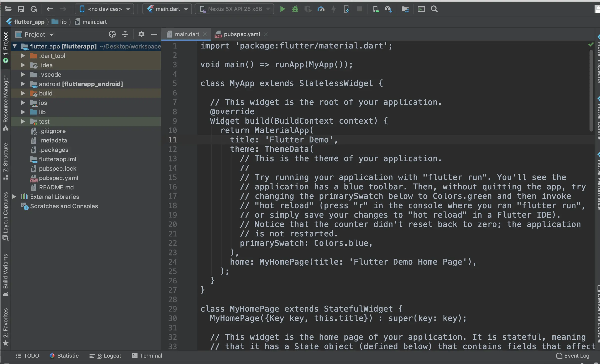Click the Search Everywhere magnifier icon
Viewport: 600px width, 364px height.
coord(434,9)
